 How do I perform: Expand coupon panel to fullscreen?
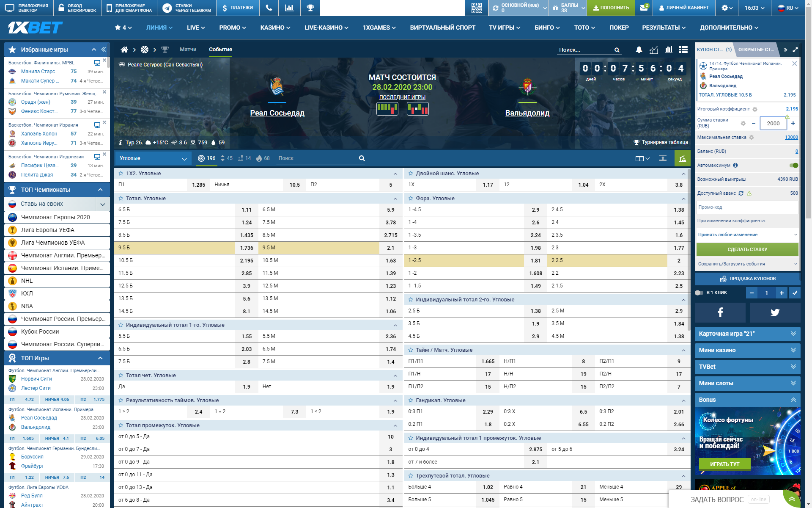[795, 50]
